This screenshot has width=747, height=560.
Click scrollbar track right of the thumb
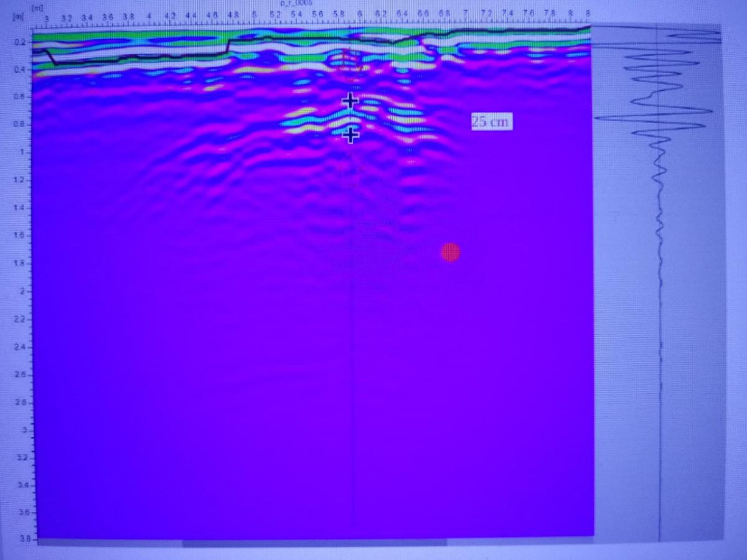coord(520,543)
